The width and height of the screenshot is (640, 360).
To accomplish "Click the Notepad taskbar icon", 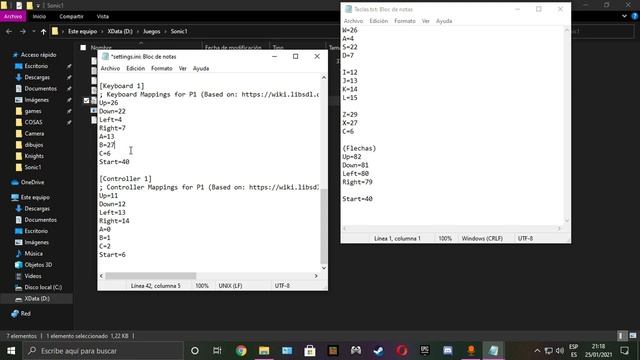I will point(493,351).
